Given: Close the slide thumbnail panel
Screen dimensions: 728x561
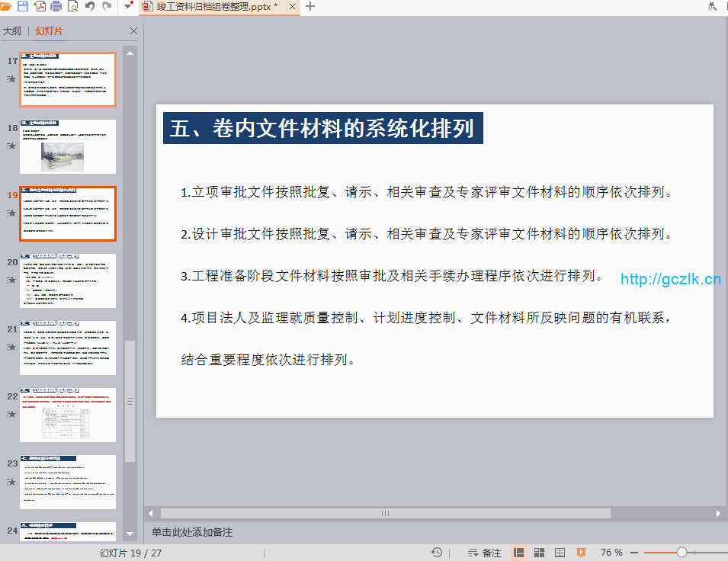Looking at the screenshot, I should [134, 31].
